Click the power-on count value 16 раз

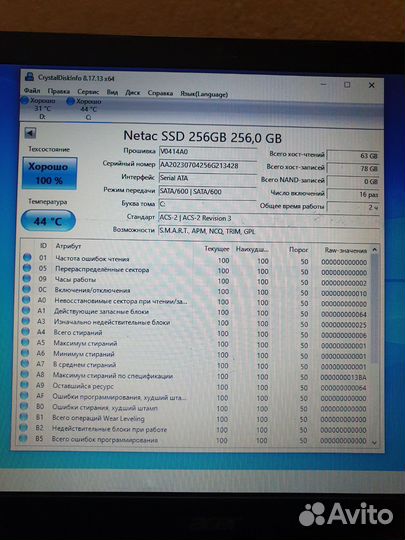tap(353, 195)
